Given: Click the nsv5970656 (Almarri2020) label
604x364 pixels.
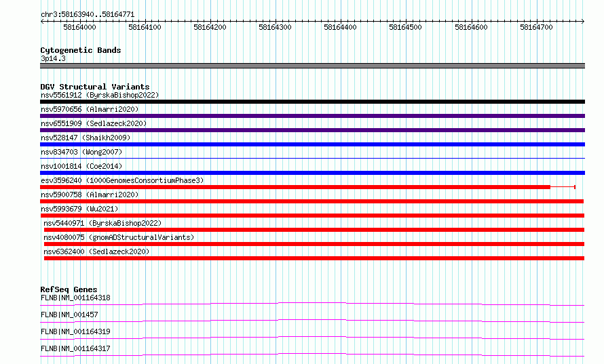Looking at the screenshot, I should click(90, 109).
